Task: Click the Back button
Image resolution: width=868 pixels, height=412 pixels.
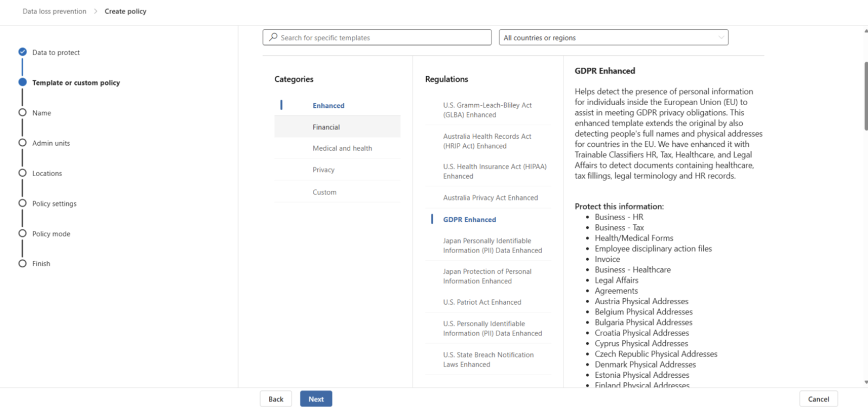Action: click(x=276, y=399)
